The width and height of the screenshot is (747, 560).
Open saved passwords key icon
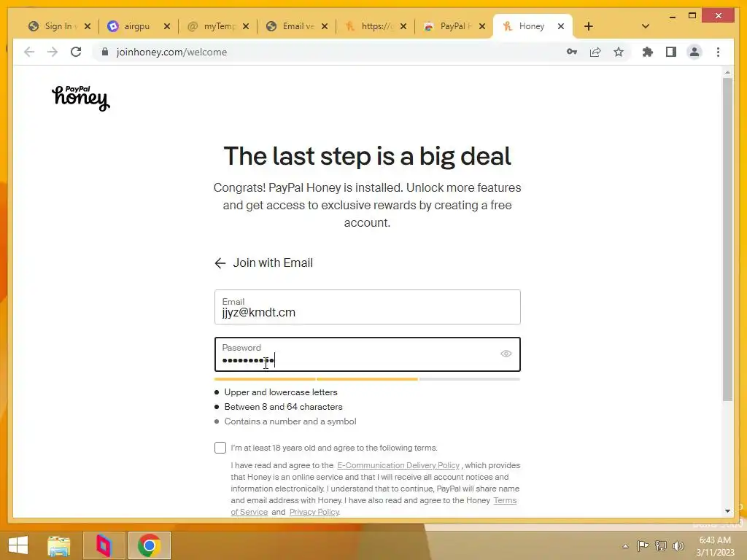(x=572, y=52)
